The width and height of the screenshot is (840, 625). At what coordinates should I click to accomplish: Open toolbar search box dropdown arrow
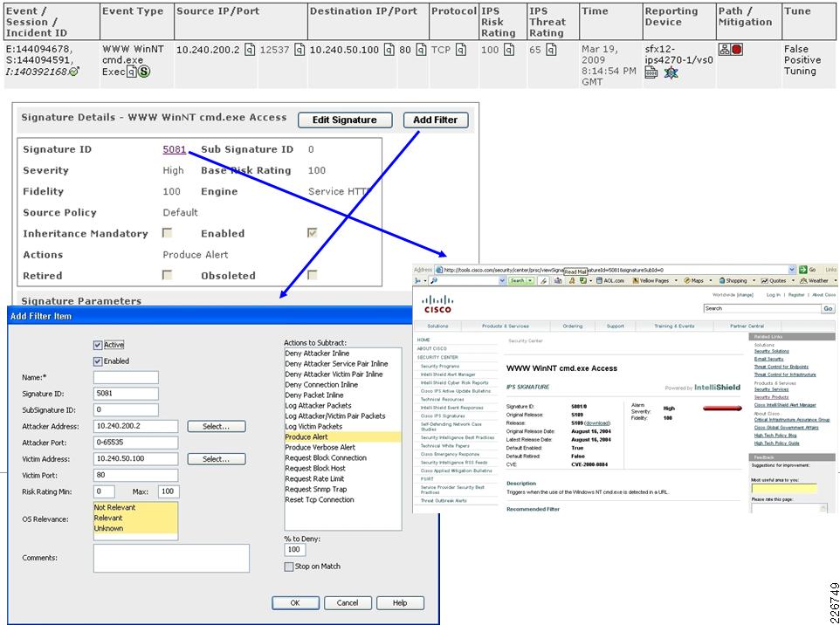coord(502,280)
